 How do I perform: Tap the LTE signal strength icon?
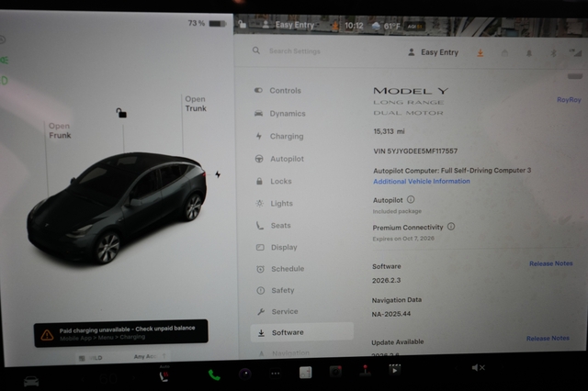point(575,53)
